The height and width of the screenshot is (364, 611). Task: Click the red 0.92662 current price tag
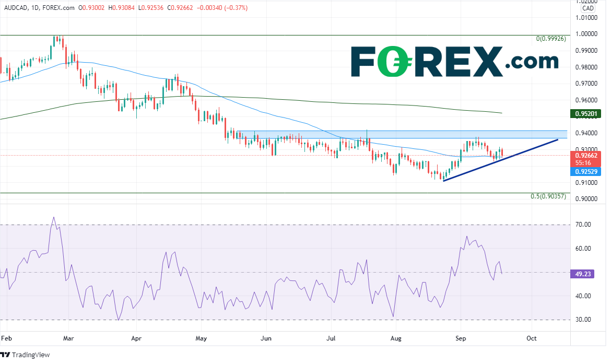click(x=586, y=159)
